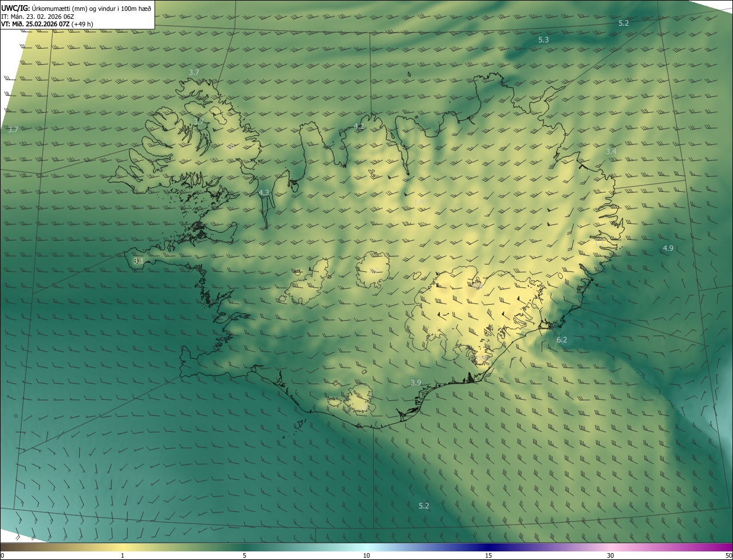The image size is (733, 560).
Task: Click the 0 tick on the colour scale
Action: (2, 555)
